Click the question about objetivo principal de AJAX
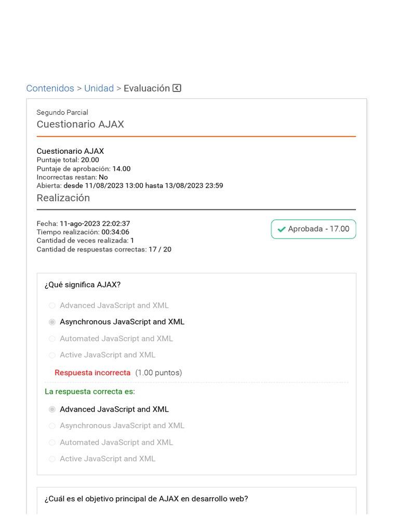Image resolution: width=399 pixels, height=532 pixels. coord(146,499)
